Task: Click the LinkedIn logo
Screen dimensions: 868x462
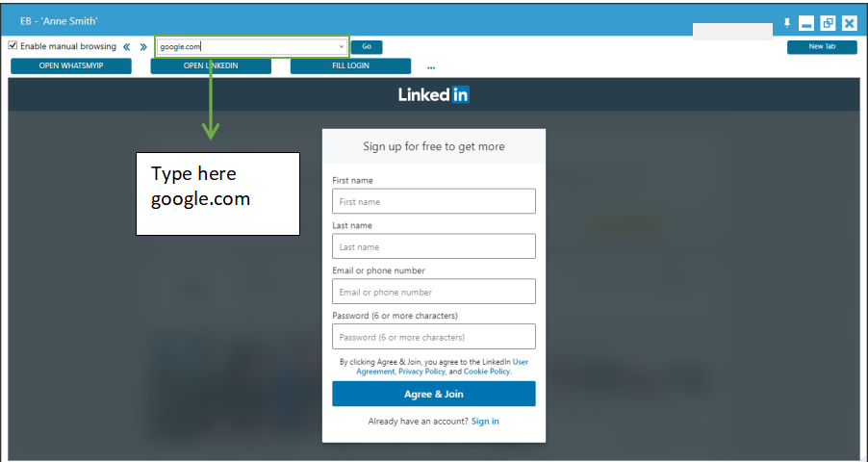Action: tap(433, 94)
